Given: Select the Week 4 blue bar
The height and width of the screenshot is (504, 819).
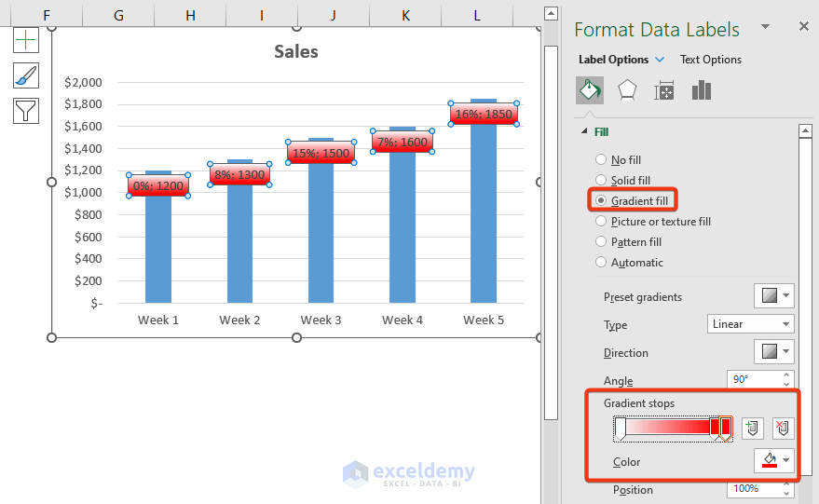Looking at the screenshot, I should tap(403, 227).
